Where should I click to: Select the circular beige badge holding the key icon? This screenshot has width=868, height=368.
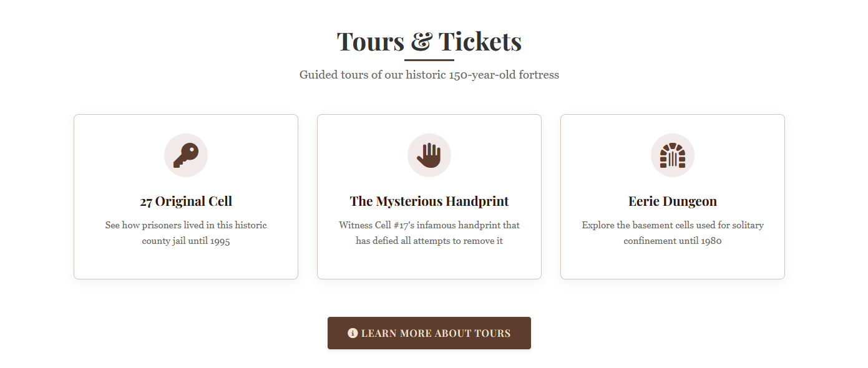click(x=185, y=155)
